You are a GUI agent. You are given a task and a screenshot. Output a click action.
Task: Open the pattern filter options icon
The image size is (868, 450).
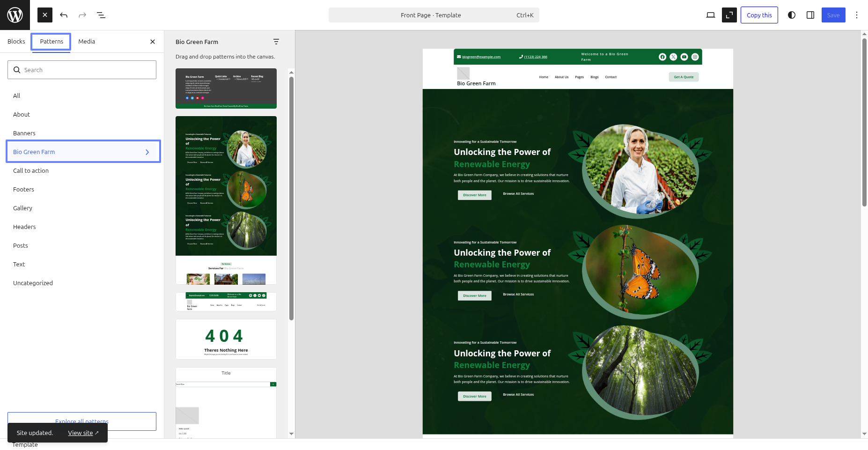click(276, 42)
